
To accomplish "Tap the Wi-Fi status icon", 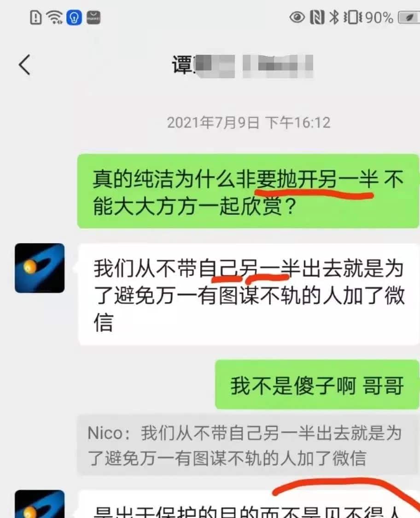I will pyautogui.click(x=54, y=17).
